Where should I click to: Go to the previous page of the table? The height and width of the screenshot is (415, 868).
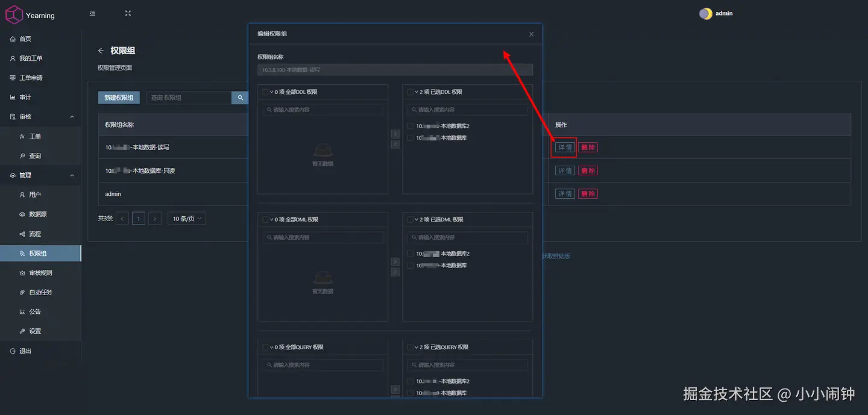click(122, 219)
